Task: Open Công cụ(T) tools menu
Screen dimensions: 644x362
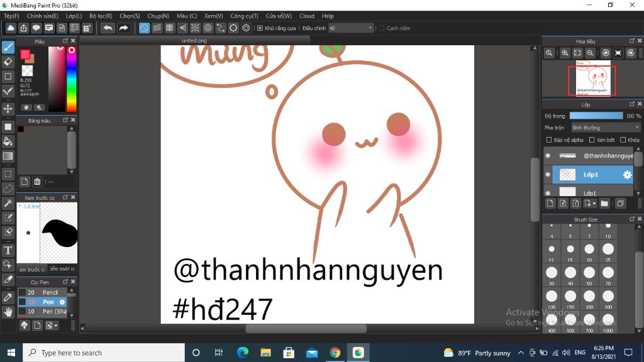Action: 244,16
